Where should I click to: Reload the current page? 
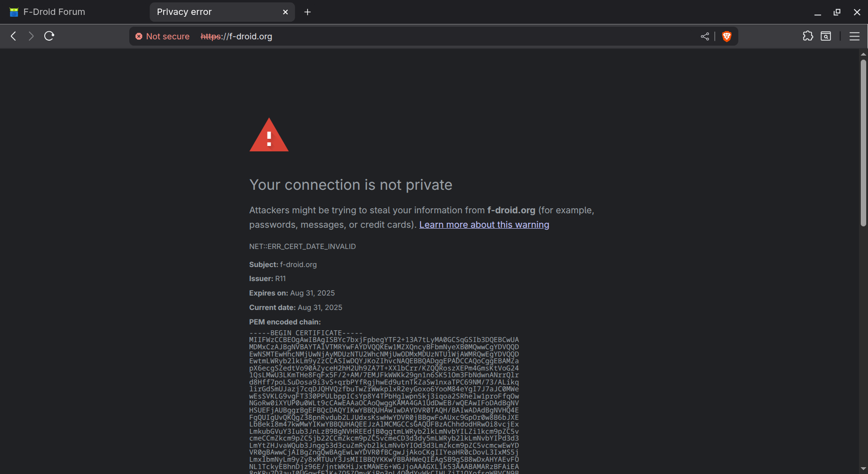coord(49,36)
